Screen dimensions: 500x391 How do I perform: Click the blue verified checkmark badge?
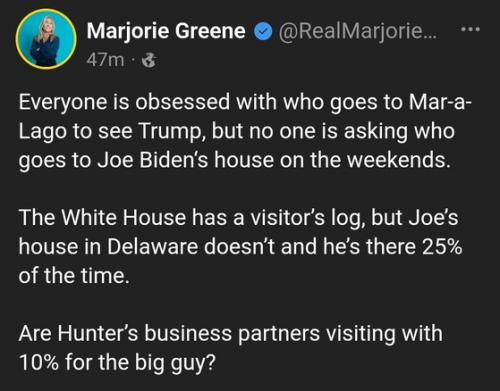[263, 32]
